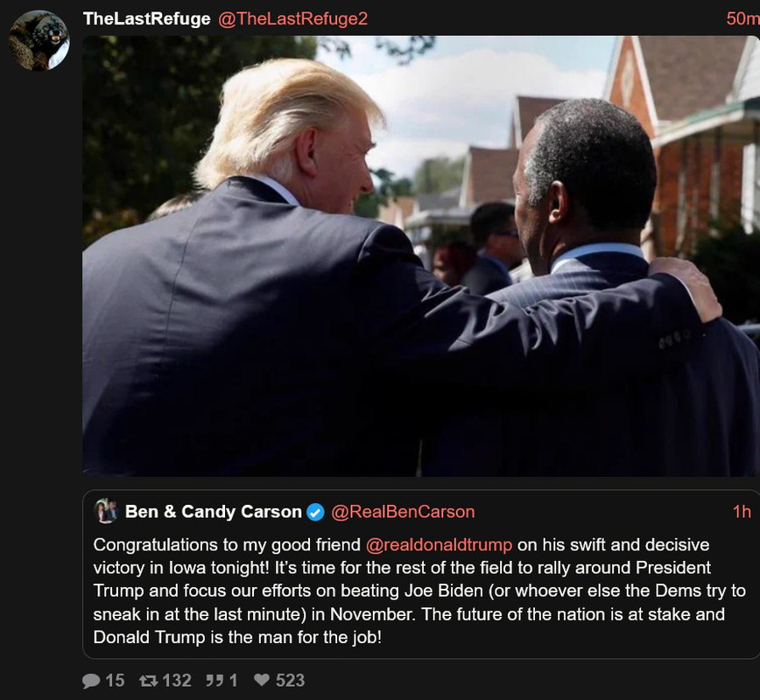Click the retweet arrows icon
This screenshot has width=760, height=700.
tap(148, 681)
